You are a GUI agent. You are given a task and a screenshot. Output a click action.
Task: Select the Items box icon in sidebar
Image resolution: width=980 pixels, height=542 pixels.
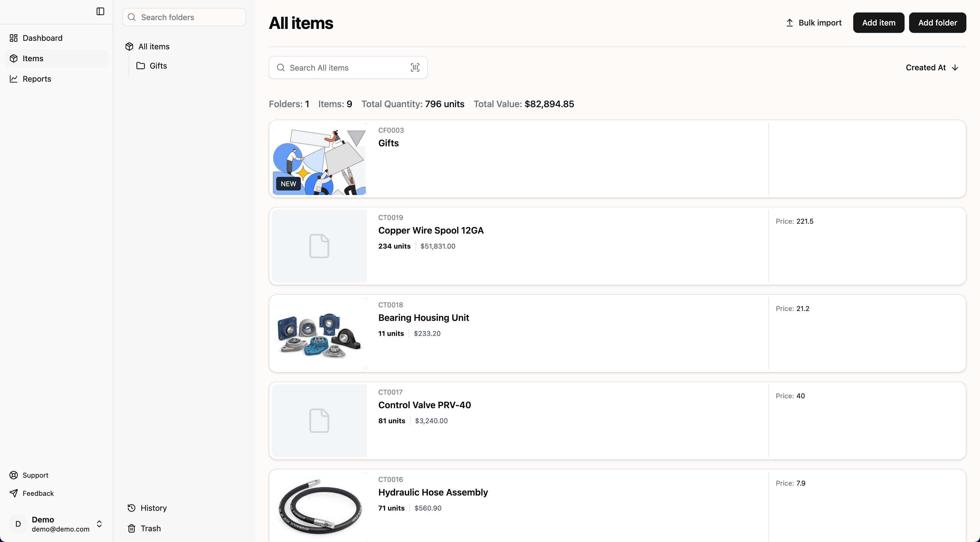[14, 58]
